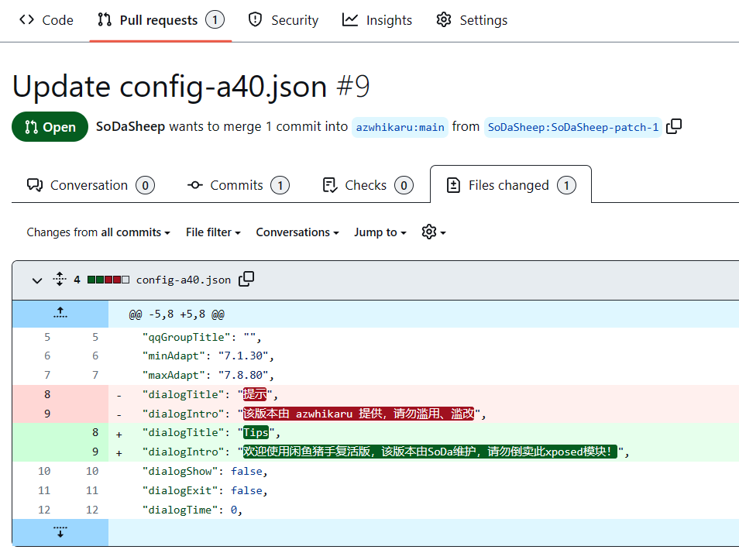The height and width of the screenshot is (560, 739).
Task: Click the added dialogIntro SoDa line
Action: 424,452
